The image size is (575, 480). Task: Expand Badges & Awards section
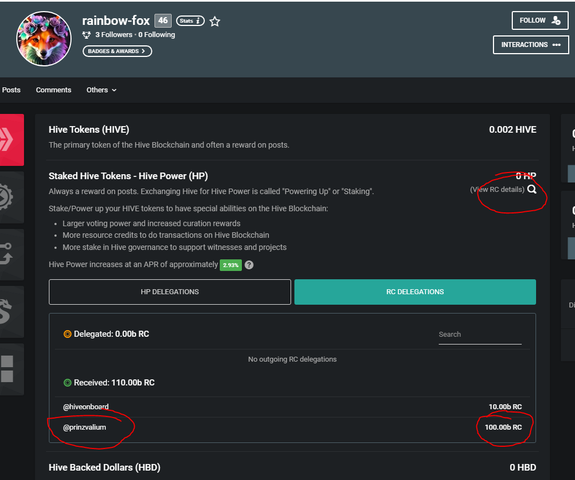(x=117, y=51)
